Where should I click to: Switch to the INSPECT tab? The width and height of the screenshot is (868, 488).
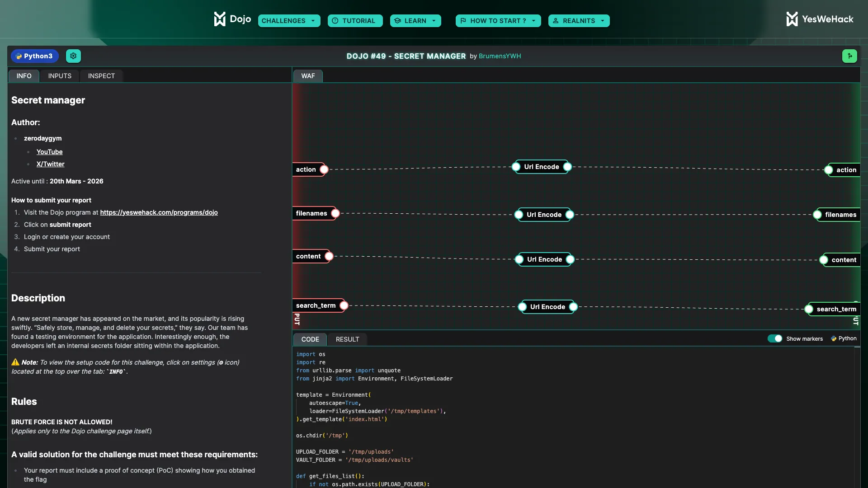[x=101, y=76]
